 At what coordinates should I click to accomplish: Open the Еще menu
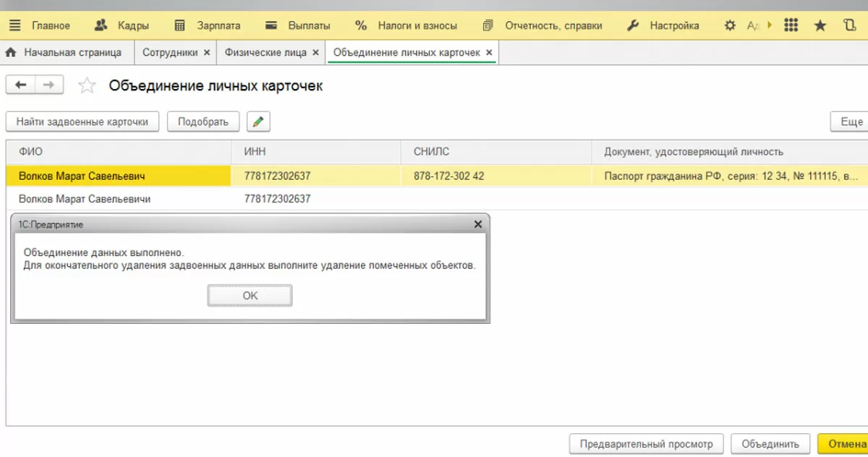(849, 121)
